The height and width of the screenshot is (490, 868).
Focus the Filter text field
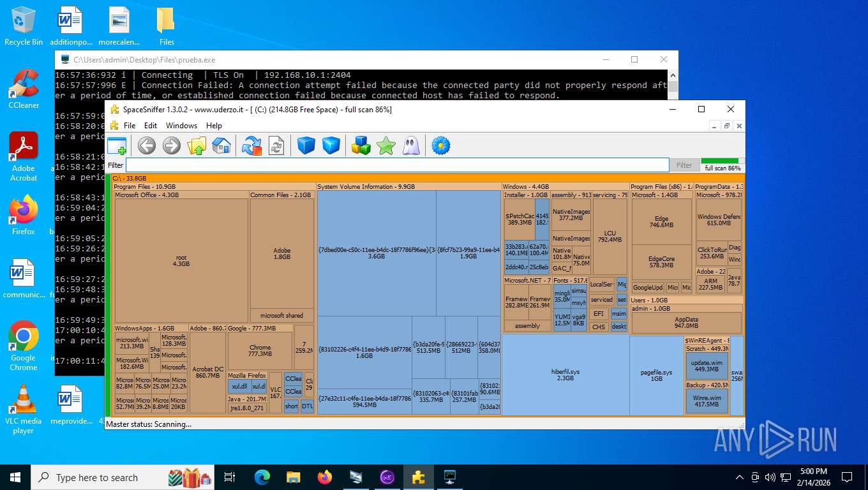(397, 165)
